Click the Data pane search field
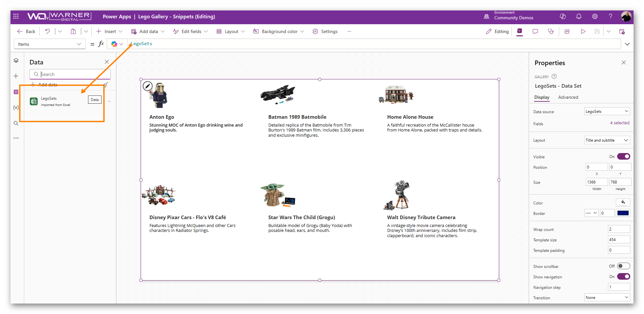644x314 pixels. coord(70,74)
